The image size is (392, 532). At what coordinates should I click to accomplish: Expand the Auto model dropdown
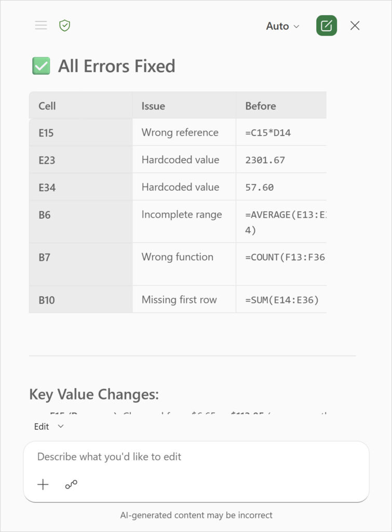click(282, 26)
